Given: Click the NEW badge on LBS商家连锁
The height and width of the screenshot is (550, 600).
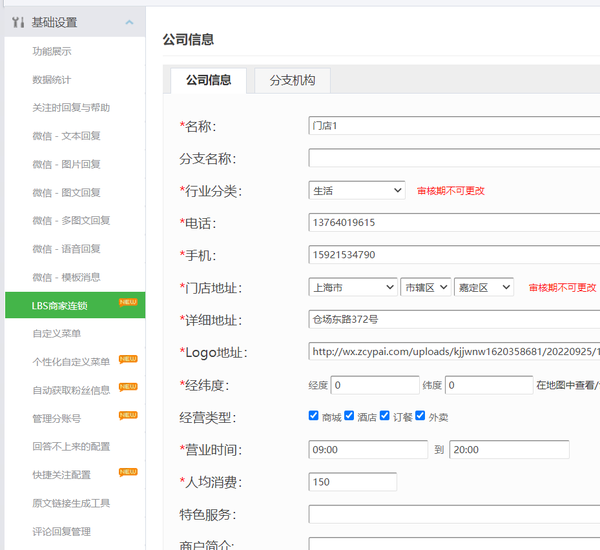Looking at the screenshot, I should [128, 302].
